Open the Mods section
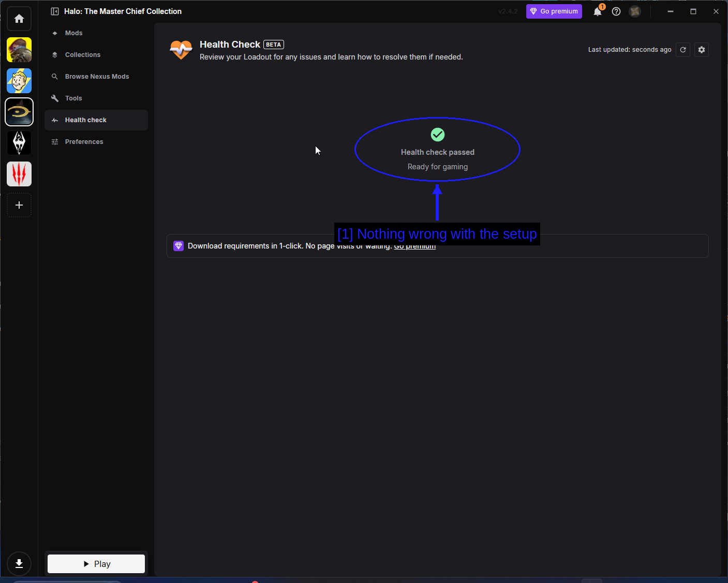 (x=96, y=33)
